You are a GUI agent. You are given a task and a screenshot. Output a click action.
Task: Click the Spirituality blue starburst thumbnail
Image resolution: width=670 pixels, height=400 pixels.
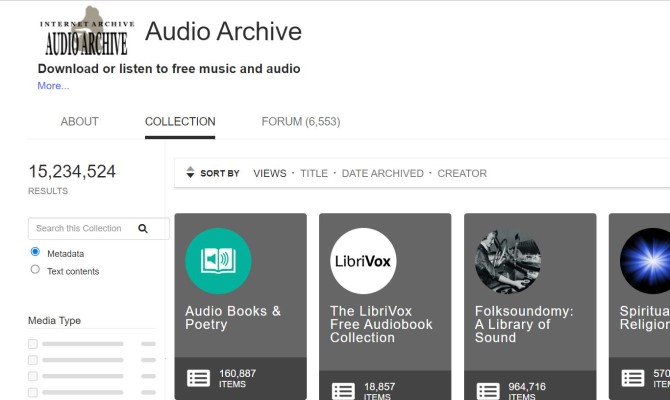(x=645, y=261)
